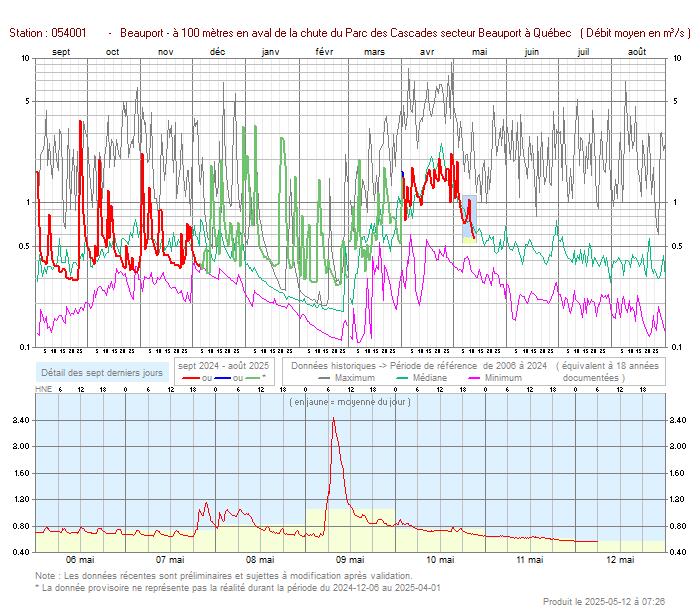700x610 pixels.
Task: Click the 'Produit le 2025-05-12 à 07:26' timestamp
Action: (604, 602)
